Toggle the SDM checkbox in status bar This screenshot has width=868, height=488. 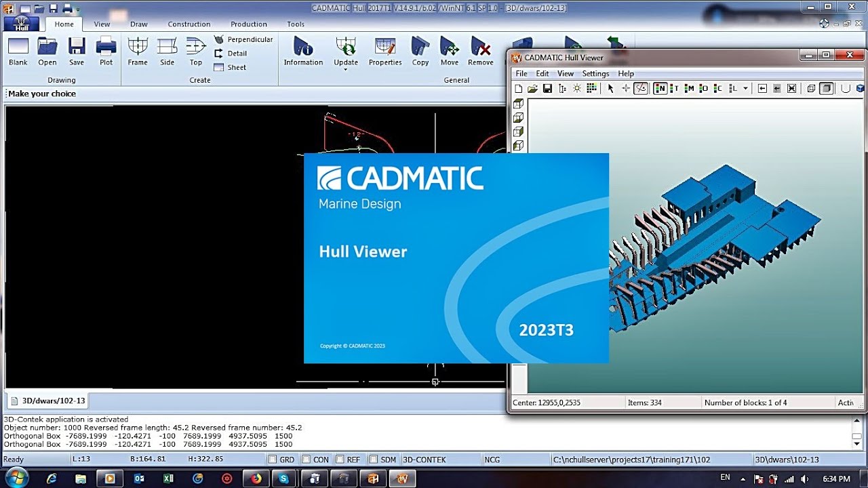(x=374, y=460)
